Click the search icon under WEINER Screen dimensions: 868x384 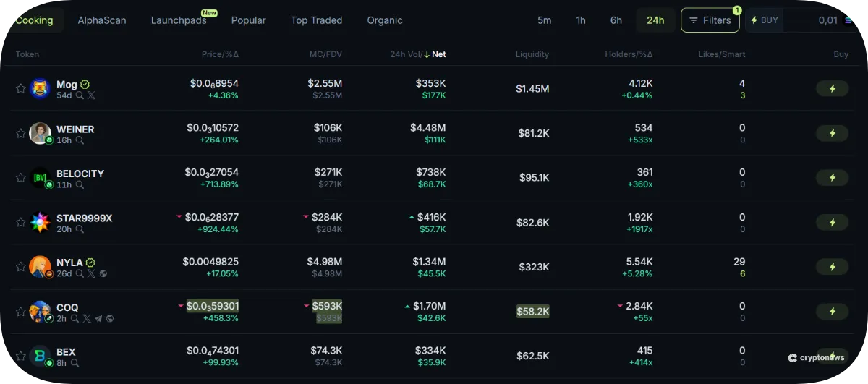click(x=80, y=140)
